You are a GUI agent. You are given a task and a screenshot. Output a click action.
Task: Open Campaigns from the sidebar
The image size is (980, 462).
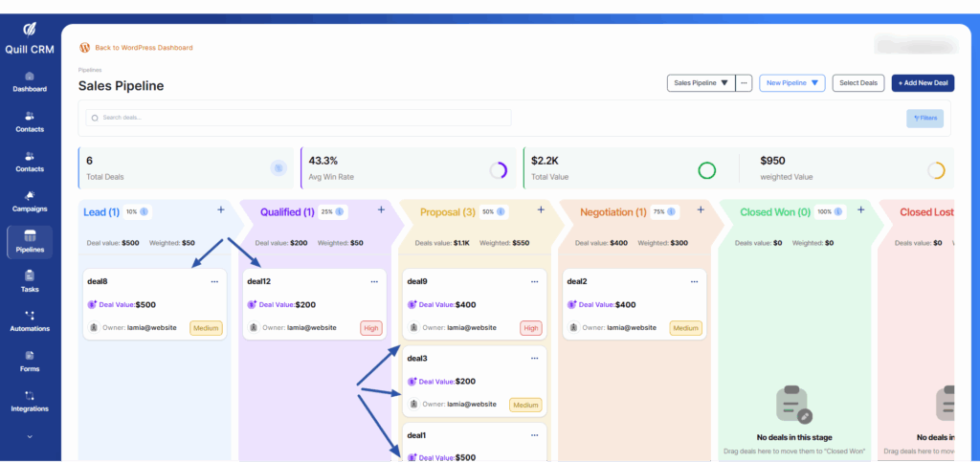tap(30, 201)
